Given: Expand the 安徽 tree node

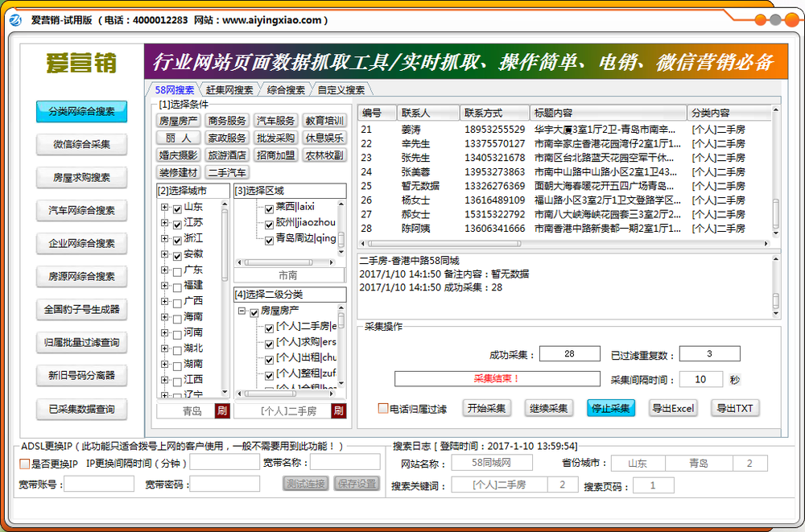Looking at the screenshot, I should click(164, 254).
